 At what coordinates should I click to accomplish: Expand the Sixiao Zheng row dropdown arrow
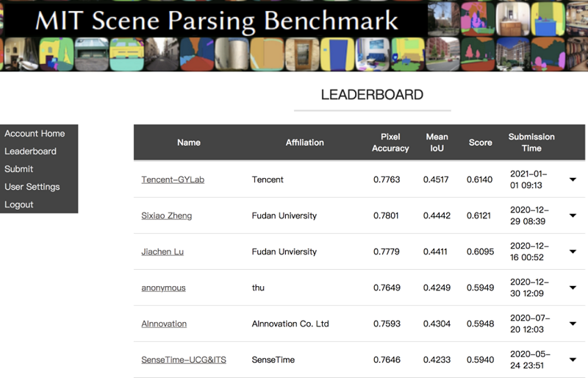[x=573, y=215]
